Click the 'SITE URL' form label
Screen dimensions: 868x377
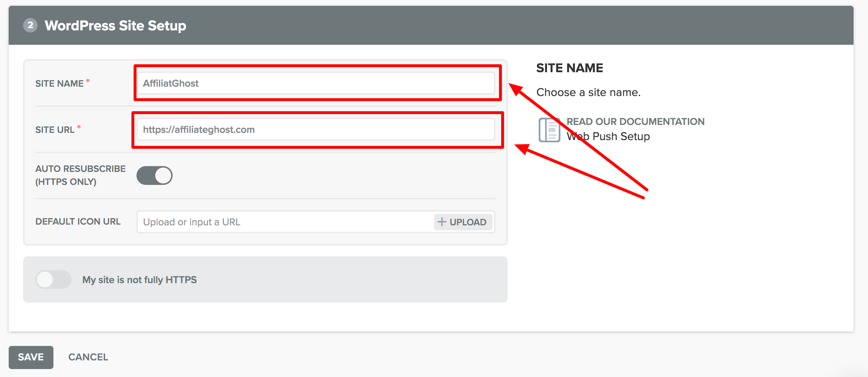[x=55, y=130]
